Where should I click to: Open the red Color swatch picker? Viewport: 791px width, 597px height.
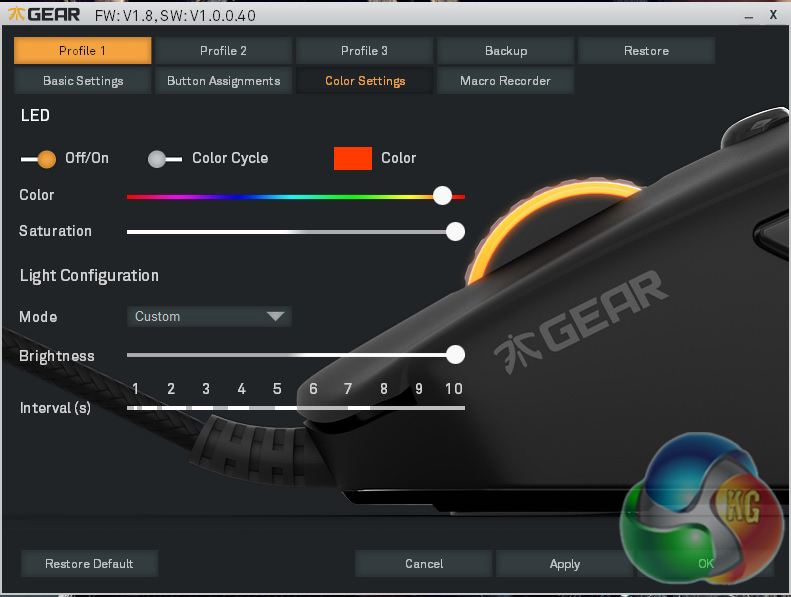[x=353, y=158]
